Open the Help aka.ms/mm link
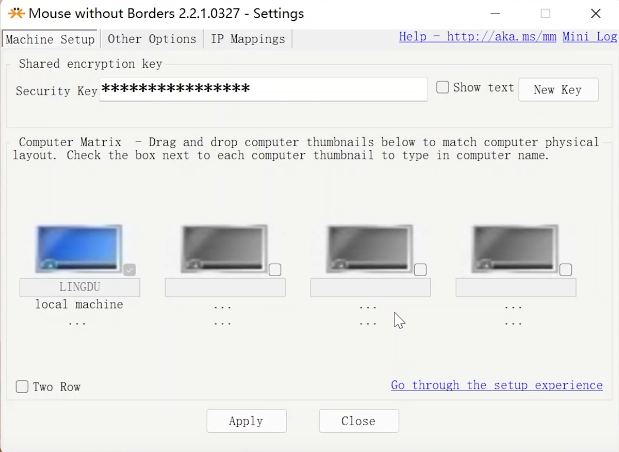619x452 pixels. (477, 37)
